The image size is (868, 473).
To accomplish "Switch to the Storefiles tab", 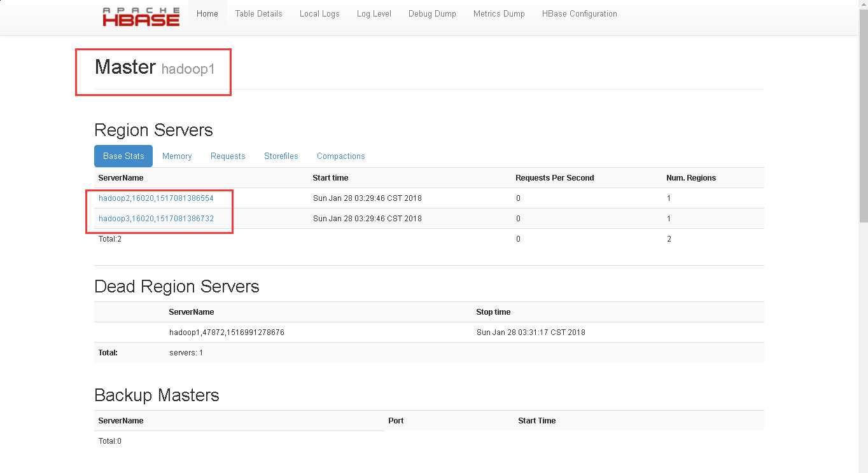I will click(x=281, y=156).
